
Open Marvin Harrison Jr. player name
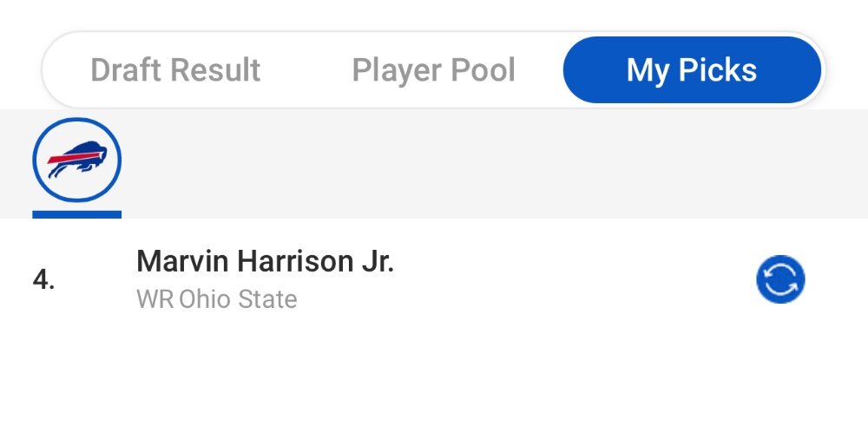(x=265, y=261)
